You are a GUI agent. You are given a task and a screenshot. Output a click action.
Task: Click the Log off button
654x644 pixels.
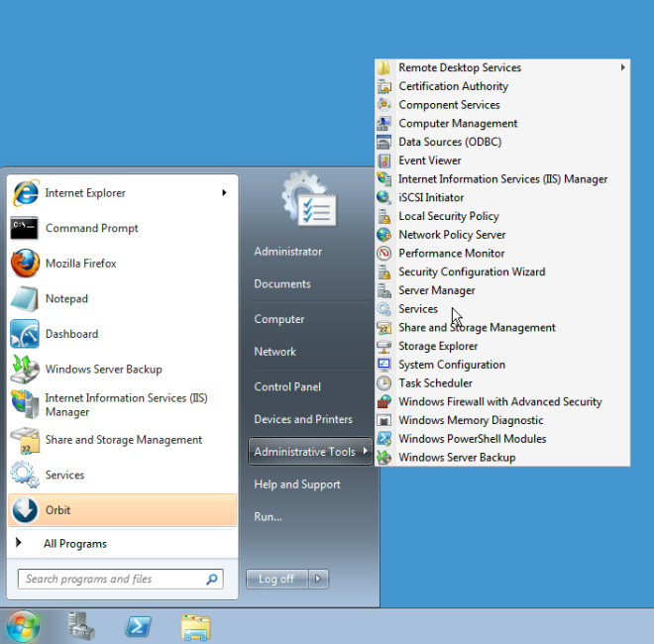[276, 579]
